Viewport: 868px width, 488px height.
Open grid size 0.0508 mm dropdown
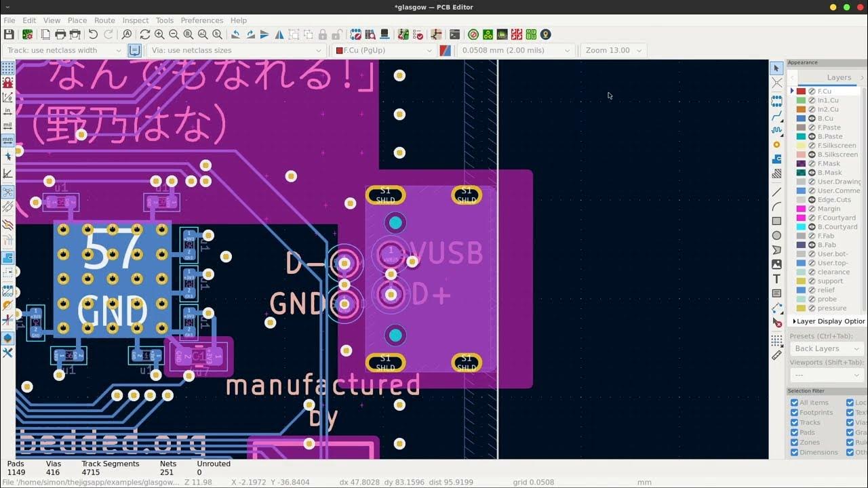tap(515, 50)
